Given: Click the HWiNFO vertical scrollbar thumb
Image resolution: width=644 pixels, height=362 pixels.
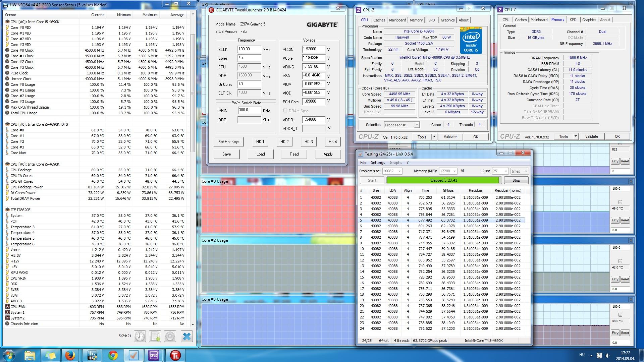Looking at the screenshot, I should (x=193, y=93).
